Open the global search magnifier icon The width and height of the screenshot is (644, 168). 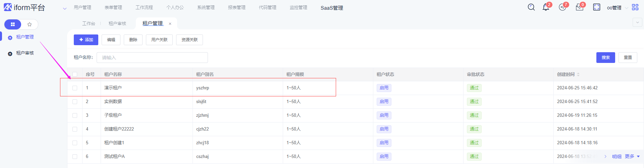click(x=531, y=7)
